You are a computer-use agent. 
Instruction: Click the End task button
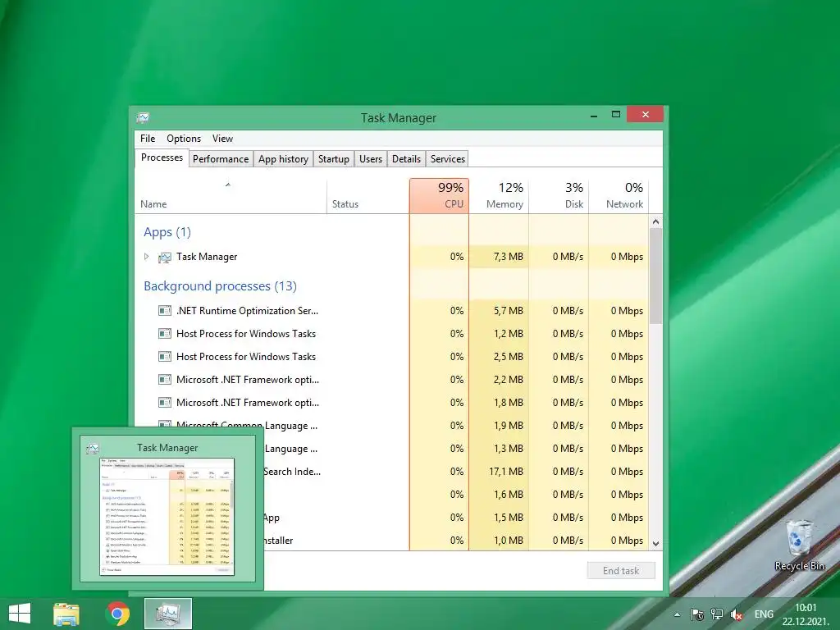[x=621, y=571]
